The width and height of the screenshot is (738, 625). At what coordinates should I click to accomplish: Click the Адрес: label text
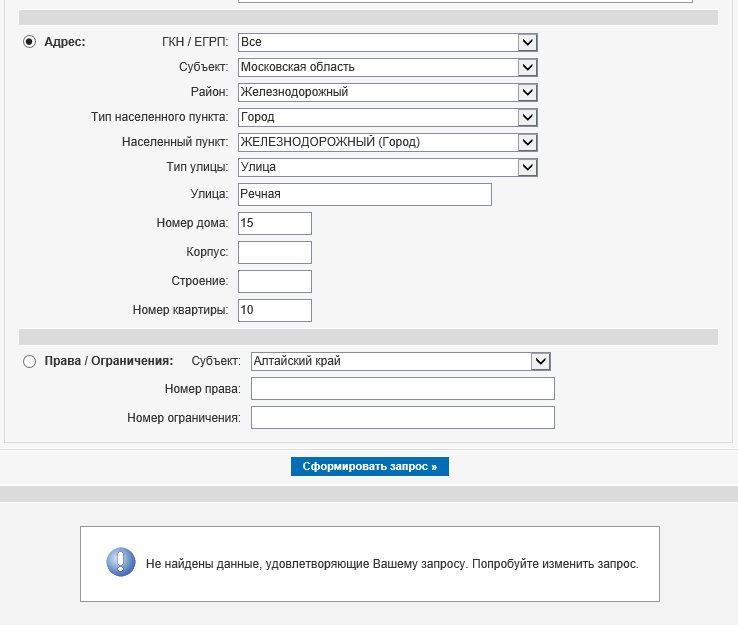(x=65, y=42)
